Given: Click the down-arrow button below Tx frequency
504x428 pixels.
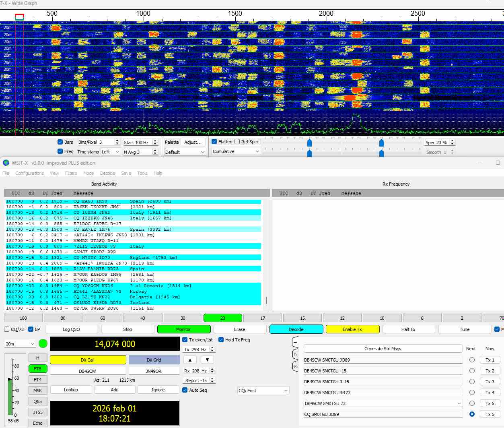Looking at the screenshot, I should [x=207, y=360].
